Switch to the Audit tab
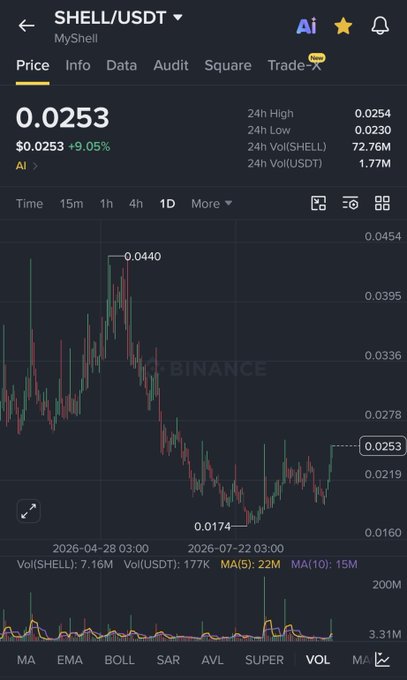Screen dimensions: 407x680 171,65
